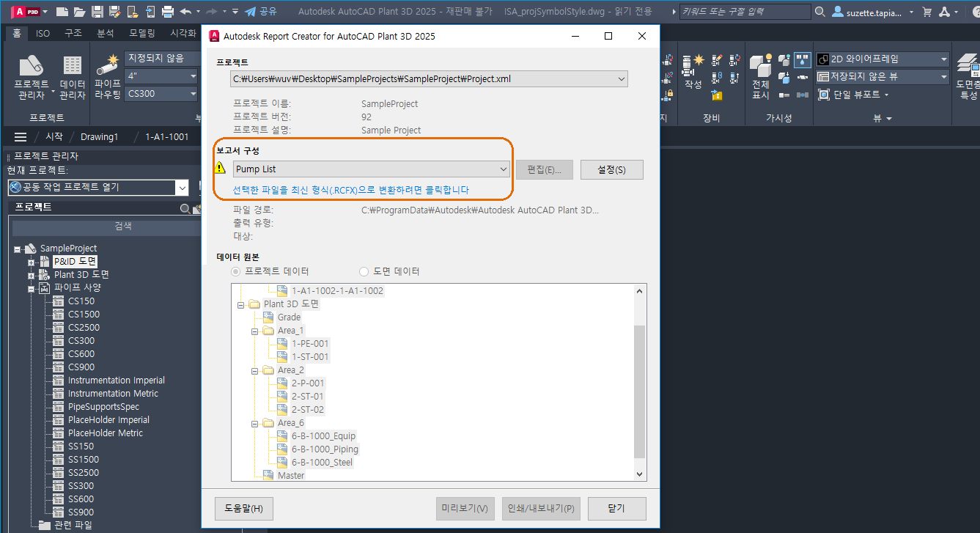This screenshot has width=980, height=533.
Task: Click the 편집(E)... edit button
Action: (x=545, y=169)
